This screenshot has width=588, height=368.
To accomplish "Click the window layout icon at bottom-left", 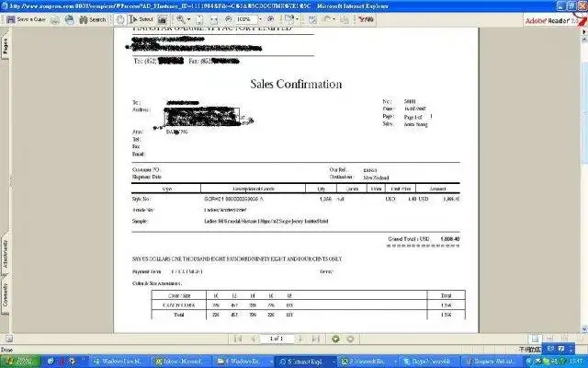I will click(x=8, y=339).
